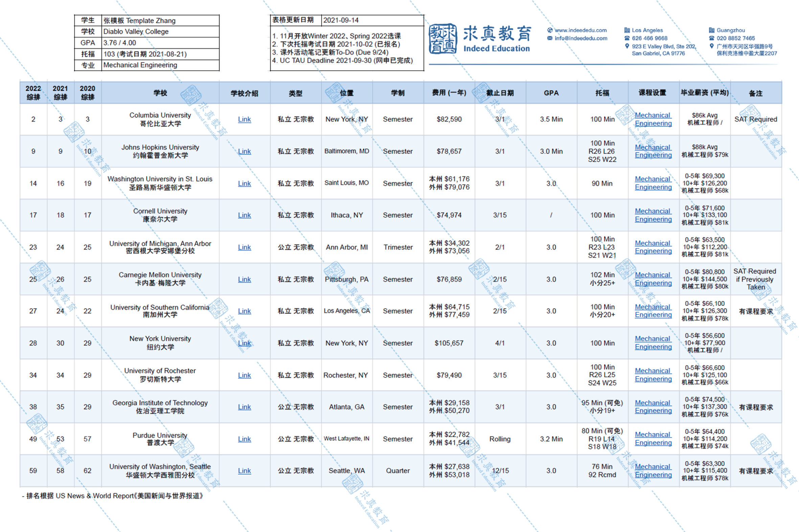This screenshot has height=532, width=799.
Task: Select the 备注 column header
Action: [x=756, y=93]
